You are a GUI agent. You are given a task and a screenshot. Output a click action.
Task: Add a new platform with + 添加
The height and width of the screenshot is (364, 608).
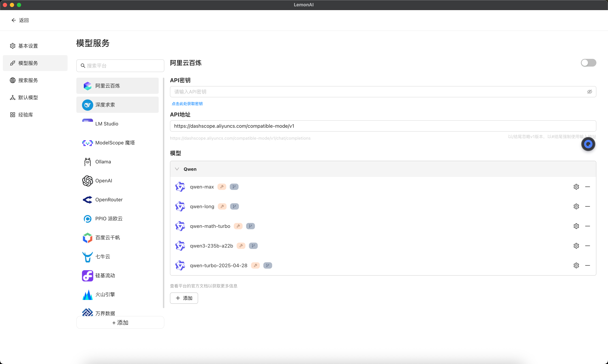(120, 323)
